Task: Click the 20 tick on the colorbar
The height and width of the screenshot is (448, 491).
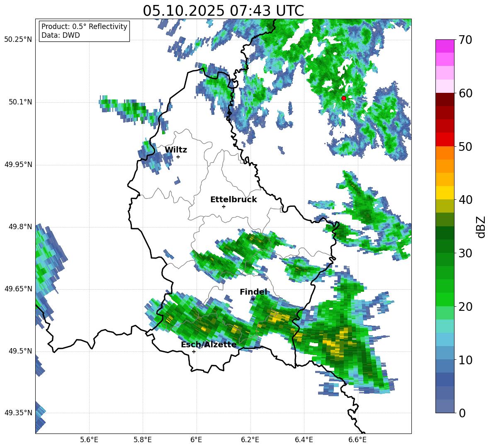Action: click(465, 307)
